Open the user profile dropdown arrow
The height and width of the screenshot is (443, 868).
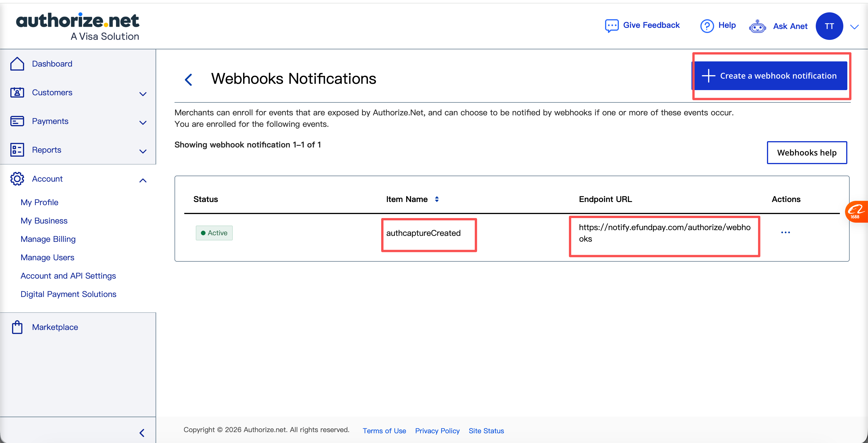(854, 27)
